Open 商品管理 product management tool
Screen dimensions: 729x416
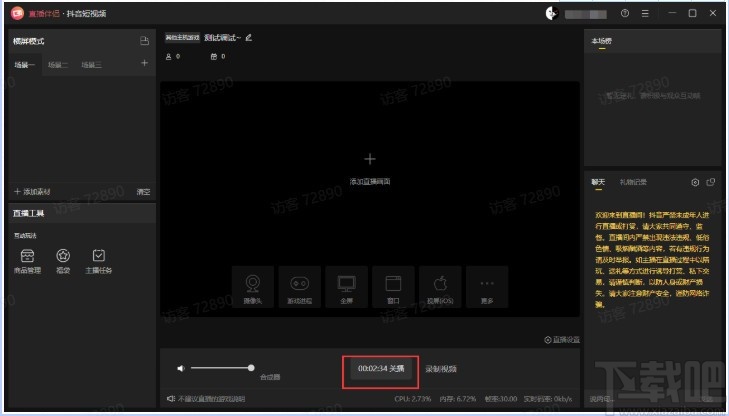coord(27,261)
